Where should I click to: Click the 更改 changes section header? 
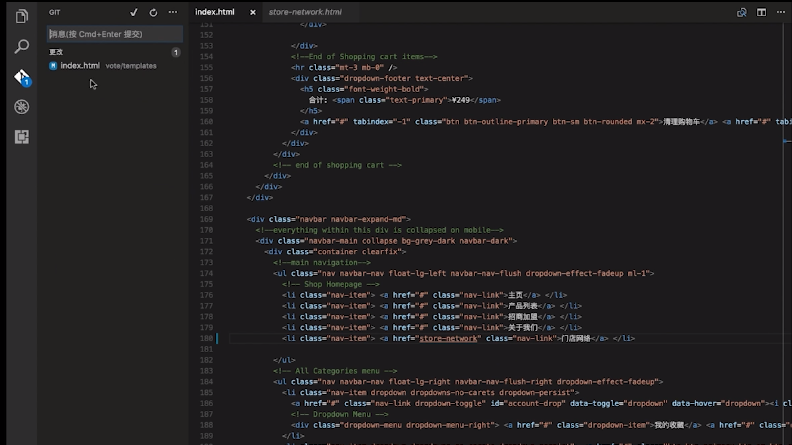tap(56, 52)
